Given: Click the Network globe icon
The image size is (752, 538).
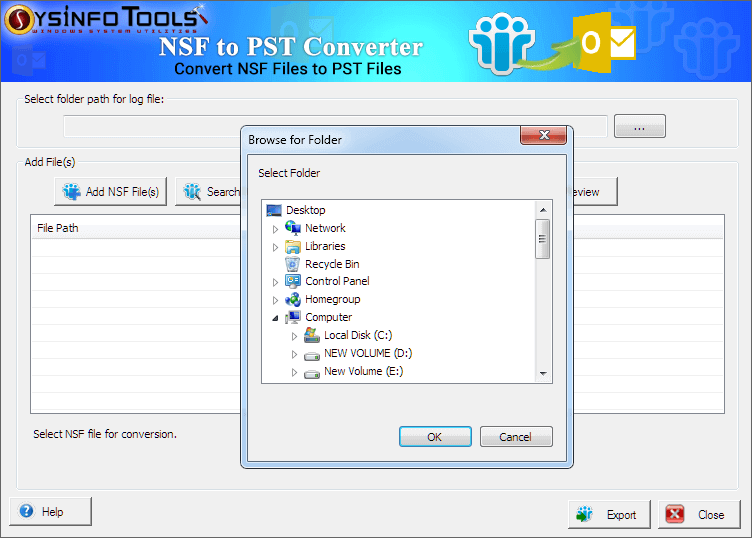Looking at the screenshot, I should 293,228.
